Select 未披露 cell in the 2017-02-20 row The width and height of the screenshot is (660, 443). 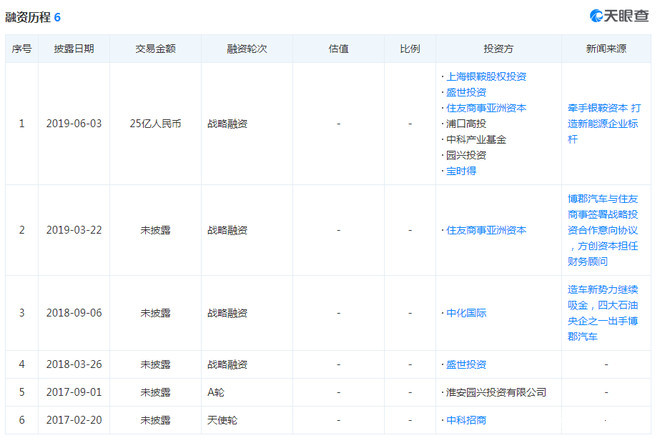[x=155, y=420]
